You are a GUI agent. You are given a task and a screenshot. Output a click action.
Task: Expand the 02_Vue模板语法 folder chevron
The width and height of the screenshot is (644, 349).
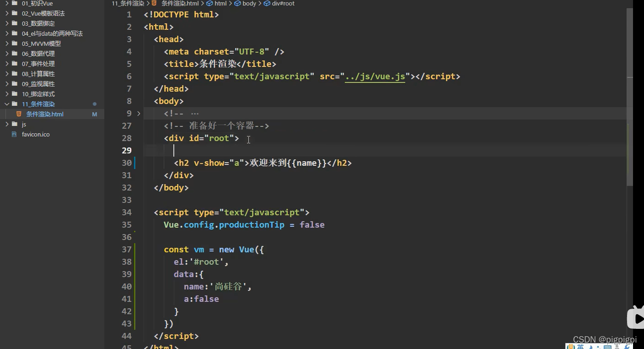click(7, 13)
